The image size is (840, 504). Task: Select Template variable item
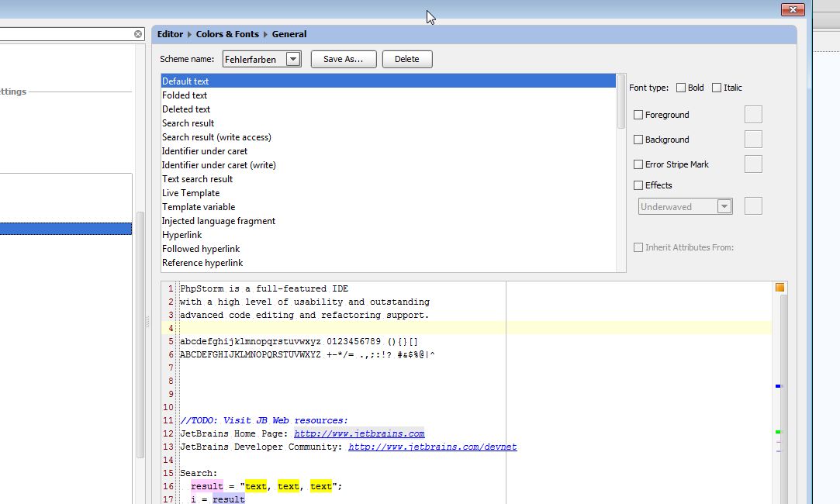[x=389, y=207]
